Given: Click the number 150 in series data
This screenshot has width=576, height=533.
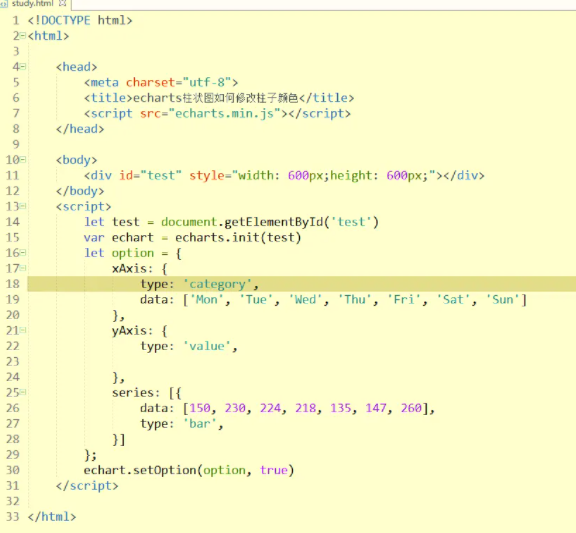Looking at the screenshot, I should pos(200,408).
